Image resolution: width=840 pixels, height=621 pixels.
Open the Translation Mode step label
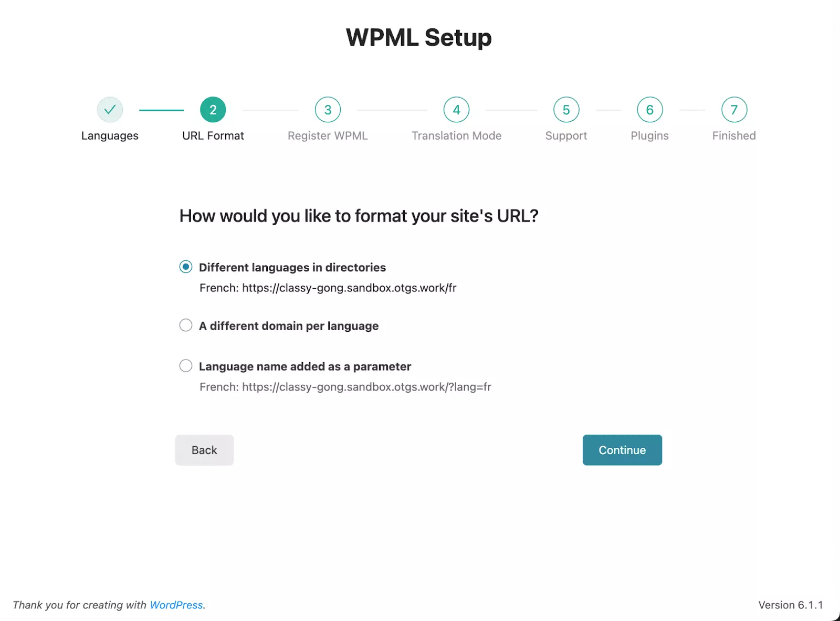(456, 136)
